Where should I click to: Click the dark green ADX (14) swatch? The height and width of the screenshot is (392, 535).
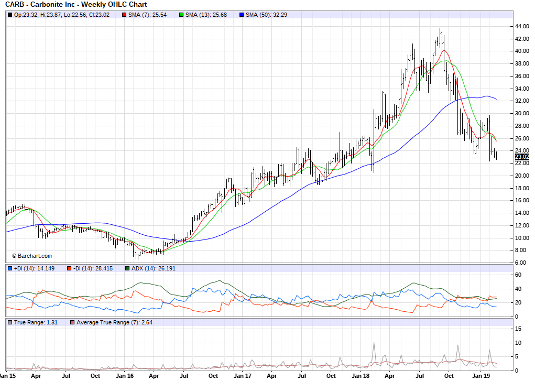pyautogui.click(x=127, y=268)
